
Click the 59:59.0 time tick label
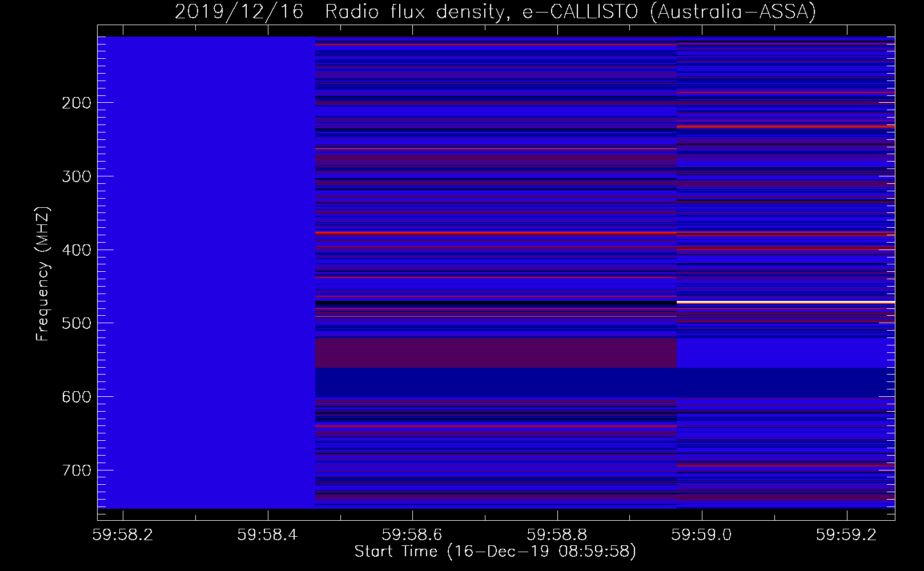coord(701,534)
